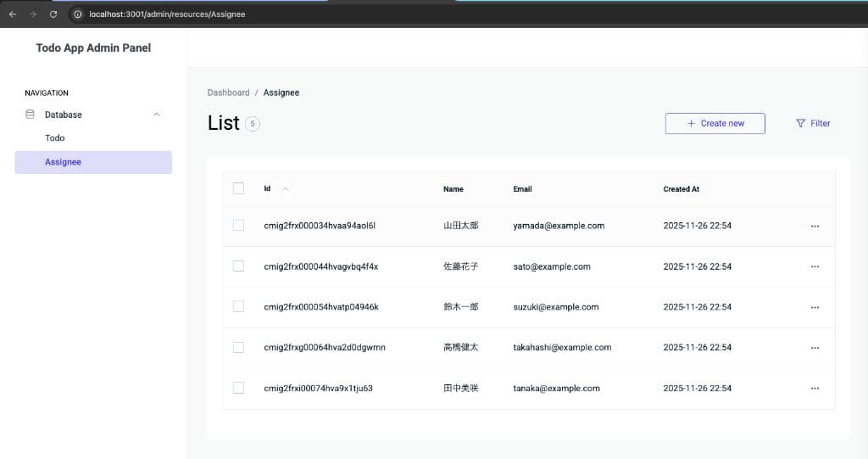Click the Todo App Admin Panel title
Screen dimensions: 868x459
point(93,48)
